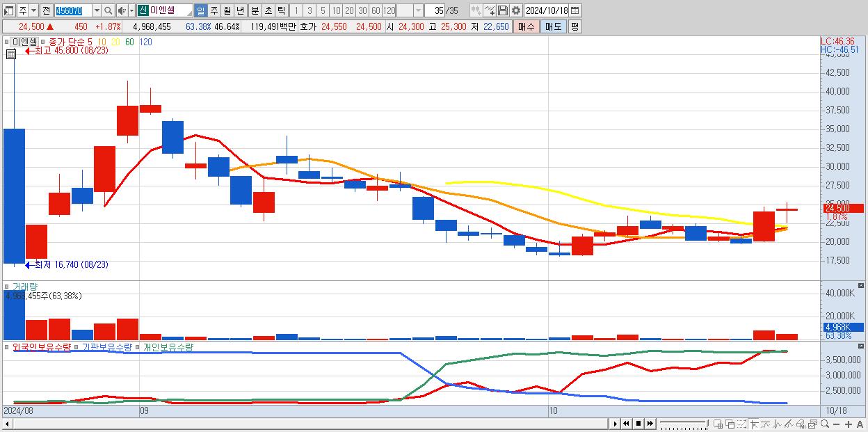Switch to 월 (monthly) chart period

(x=227, y=10)
